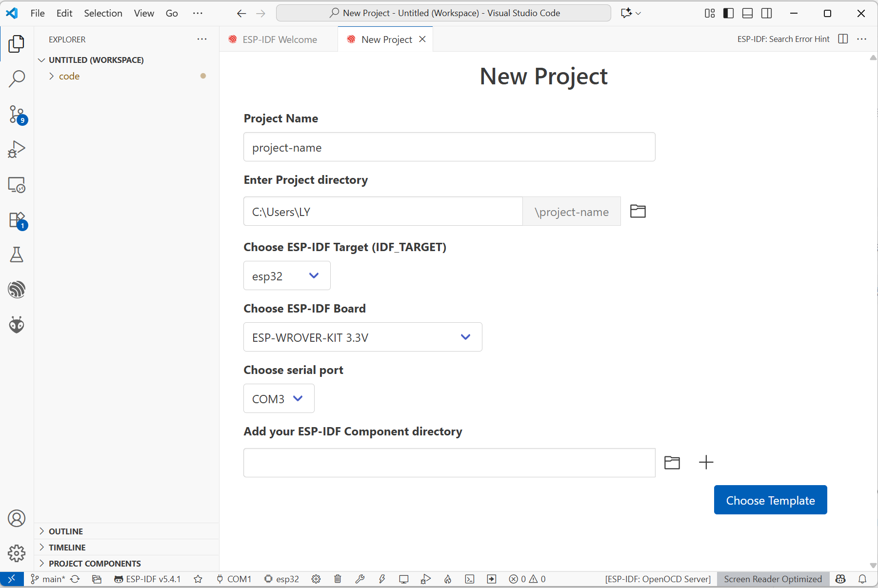Open the title bar search box
The height and width of the screenshot is (588, 878).
click(x=443, y=13)
